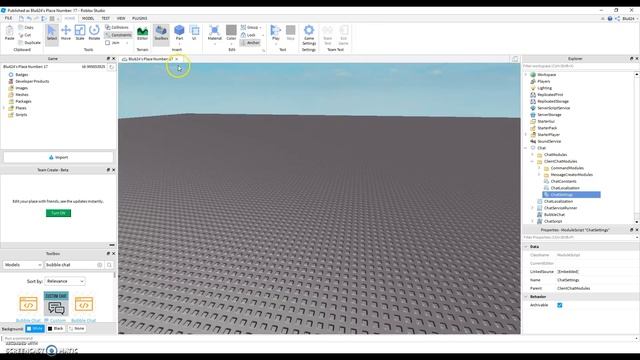Click Cut in Clipboard group
This screenshot has width=640, height=360.
coord(25,35)
